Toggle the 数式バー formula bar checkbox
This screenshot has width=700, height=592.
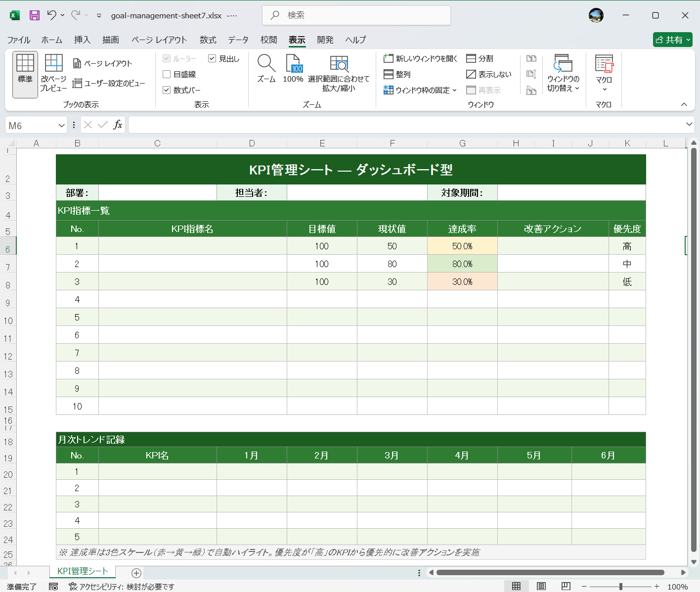(x=167, y=90)
